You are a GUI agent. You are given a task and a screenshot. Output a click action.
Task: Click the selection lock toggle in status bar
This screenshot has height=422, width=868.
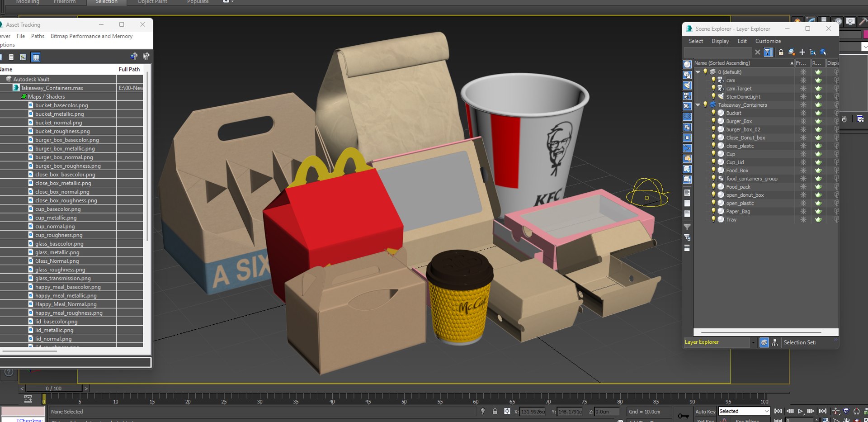coord(495,411)
